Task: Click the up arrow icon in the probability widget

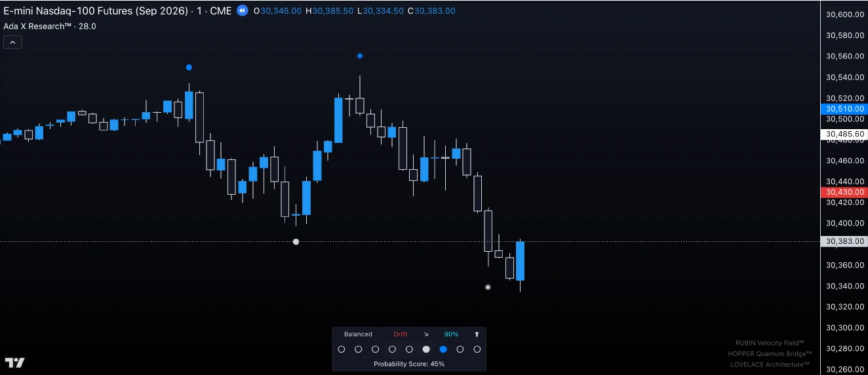Action: tap(477, 334)
